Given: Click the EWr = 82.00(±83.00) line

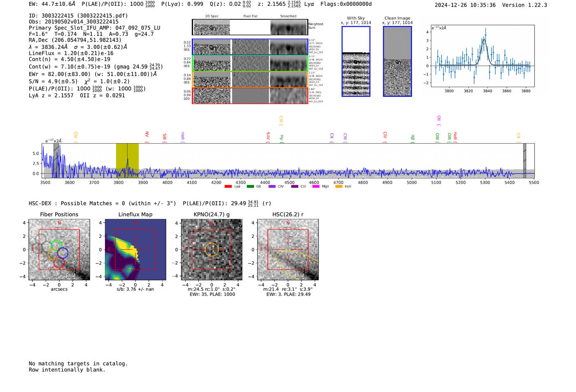Looking at the screenshot, I should [x=93, y=74].
